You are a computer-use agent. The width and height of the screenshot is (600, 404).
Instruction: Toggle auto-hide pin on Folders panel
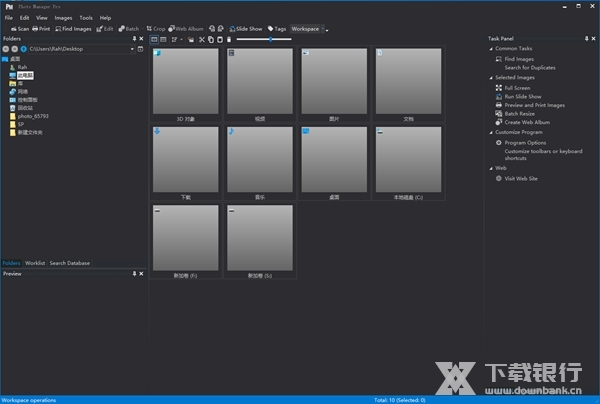point(135,38)
